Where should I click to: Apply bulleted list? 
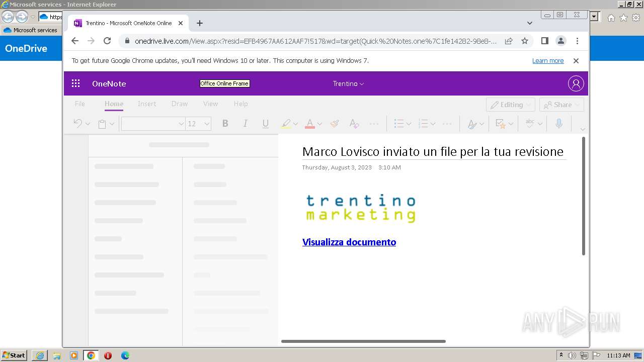[x=399, y=123]
